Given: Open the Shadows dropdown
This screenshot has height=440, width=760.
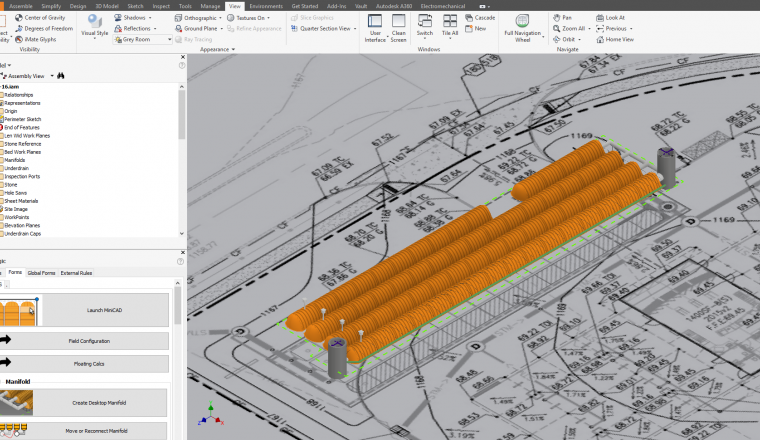Looking at the screenshot, I should 152,18.
